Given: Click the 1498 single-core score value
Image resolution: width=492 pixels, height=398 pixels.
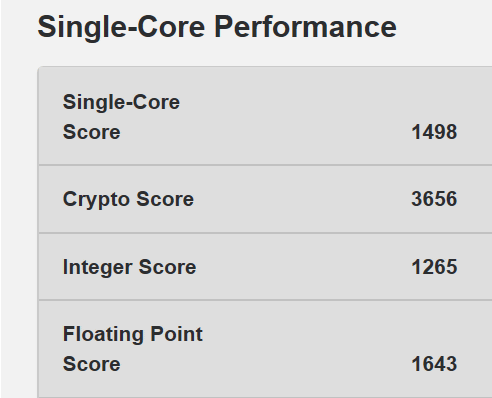Looking at the screenshot, I should point(434,132).
